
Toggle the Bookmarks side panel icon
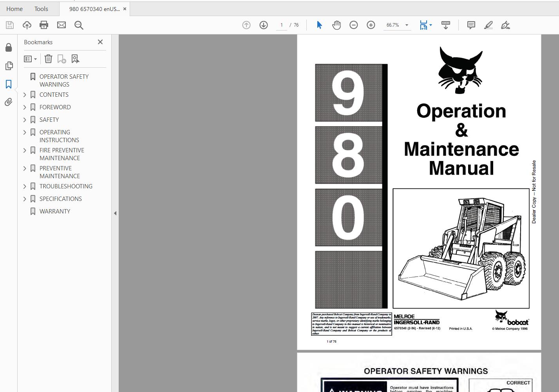click(x=9, y=84)
